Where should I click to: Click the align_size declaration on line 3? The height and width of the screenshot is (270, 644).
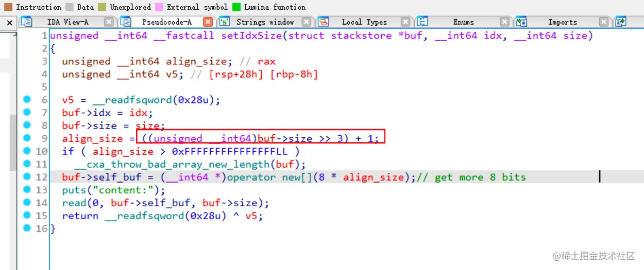(196, 61)
